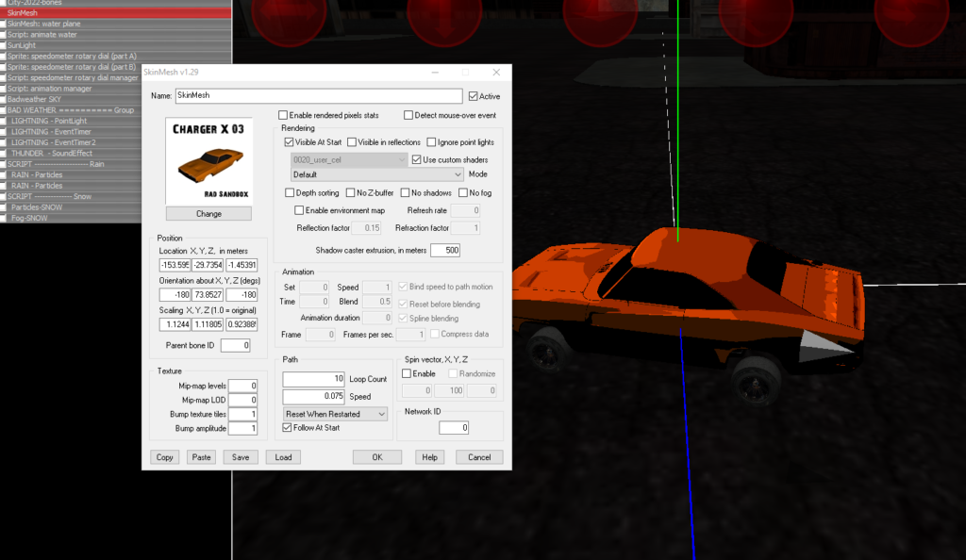Expand the Reset When Restarted dropdown
This screenshot has width=966, height=560.
[x=336, y=414]
